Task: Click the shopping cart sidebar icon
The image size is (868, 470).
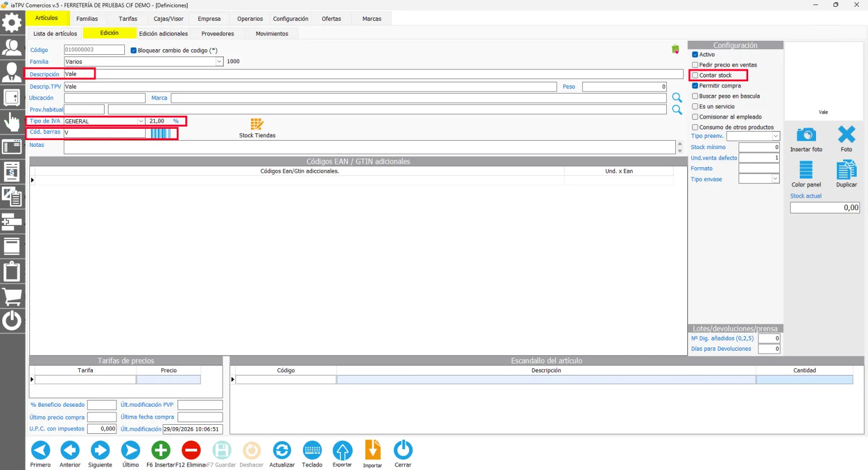Action: pos(12,296)
